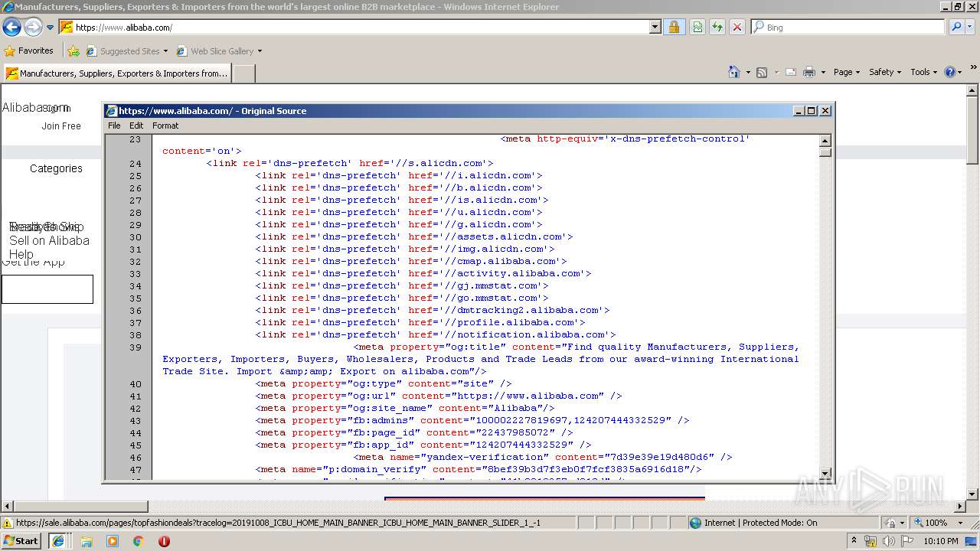Click the Sell on Alibaba link
This screenshot has width=980, height=551.
49,240
